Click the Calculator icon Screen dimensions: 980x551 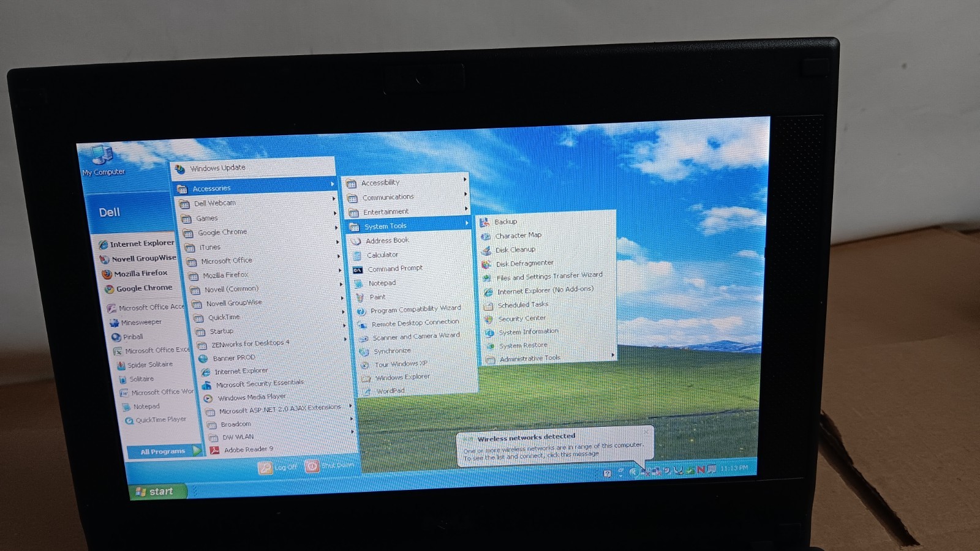tap(357, 255)
